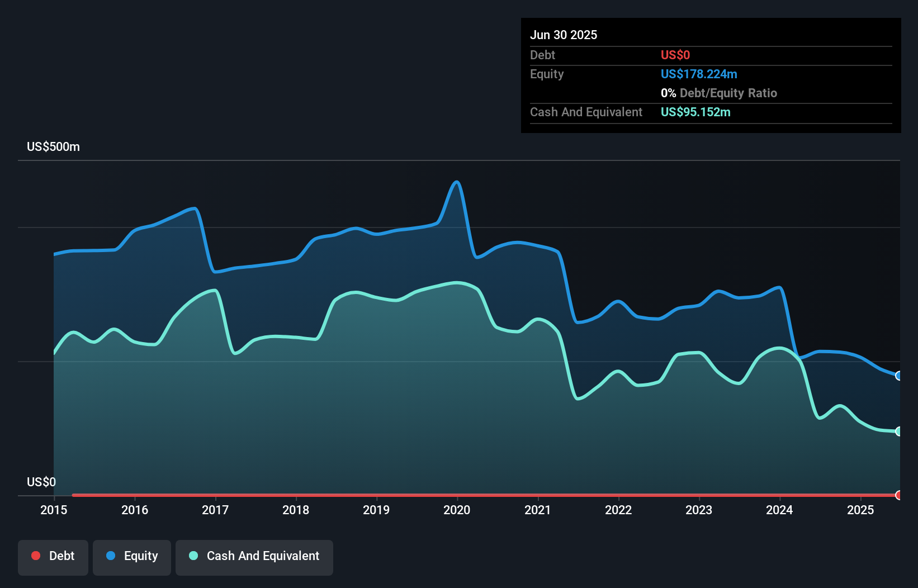Select the teal Cash endpoint marker on the chart
The height and width of the screenshot is (588, 918).
898,431
